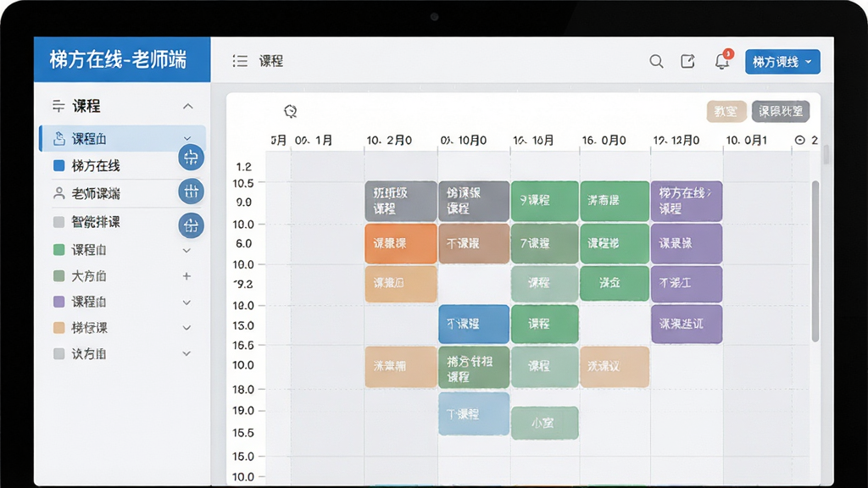This screenshot has width=868, height=488.
Task: Select date column header 16. 0月0
Action: [x=604, y=141]
